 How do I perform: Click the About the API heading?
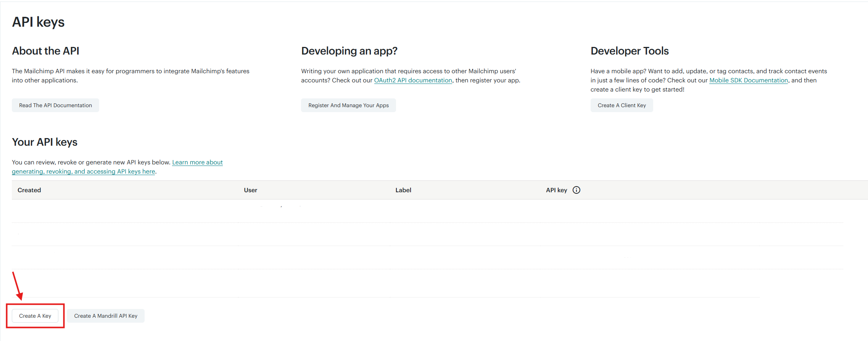click(45, 51)
